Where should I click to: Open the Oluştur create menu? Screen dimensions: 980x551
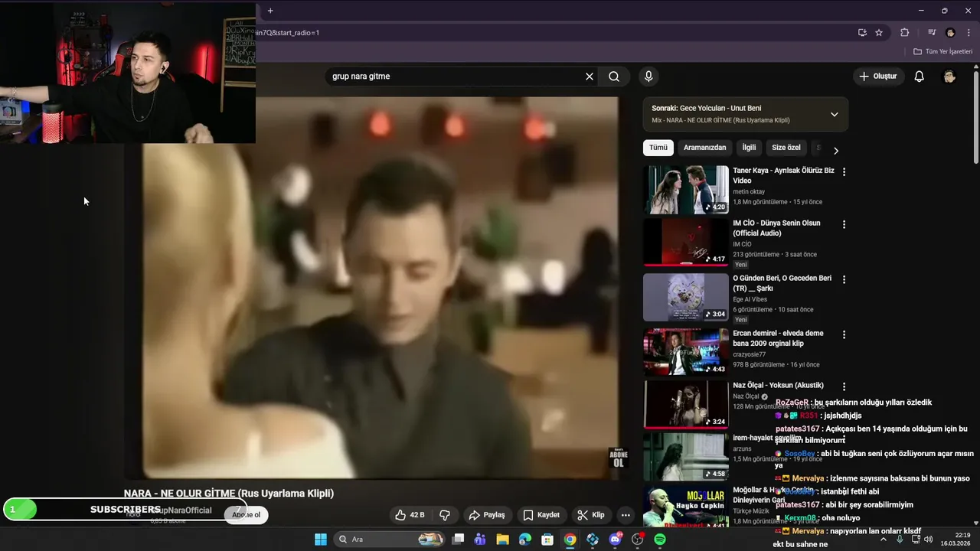pos(877,77)
